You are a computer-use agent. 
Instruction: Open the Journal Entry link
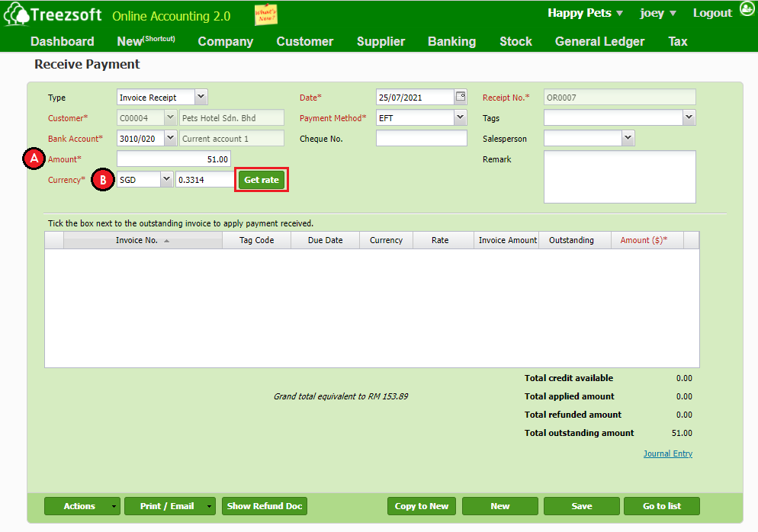click(667, 454)
